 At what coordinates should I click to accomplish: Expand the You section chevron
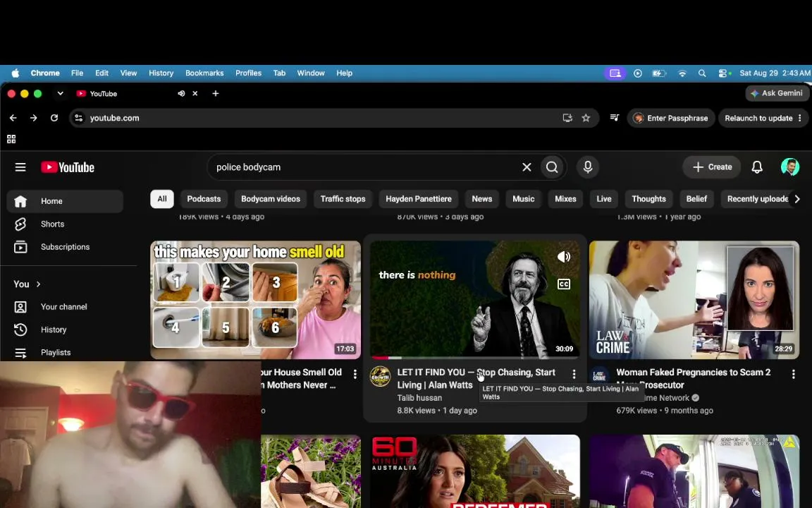click(x=38, y=284)
